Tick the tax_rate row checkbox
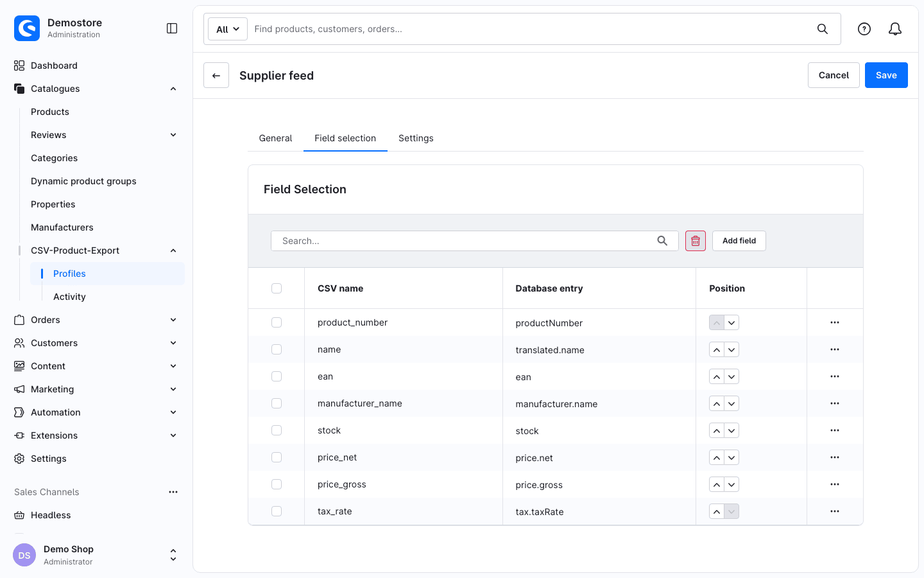 tap(277, 511)
